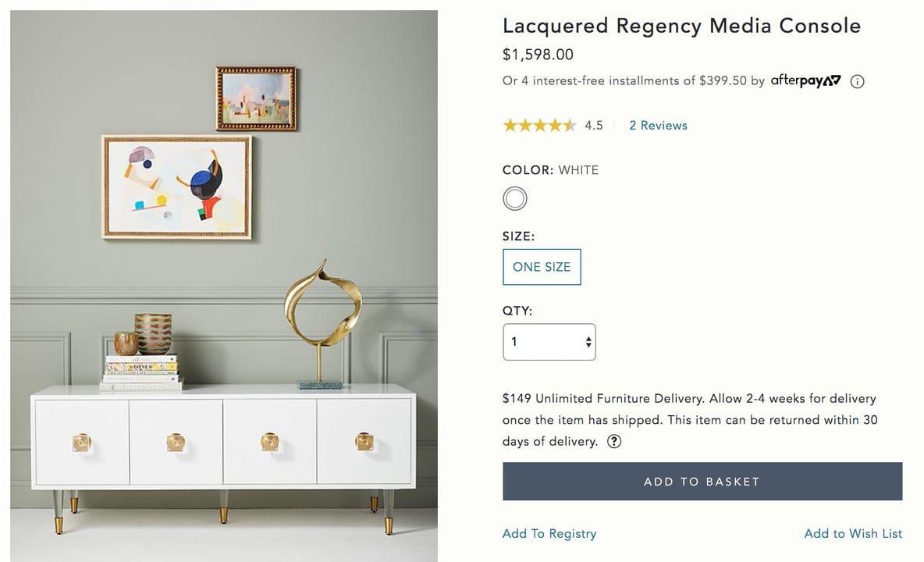Click the gold star rating icons

539,125
